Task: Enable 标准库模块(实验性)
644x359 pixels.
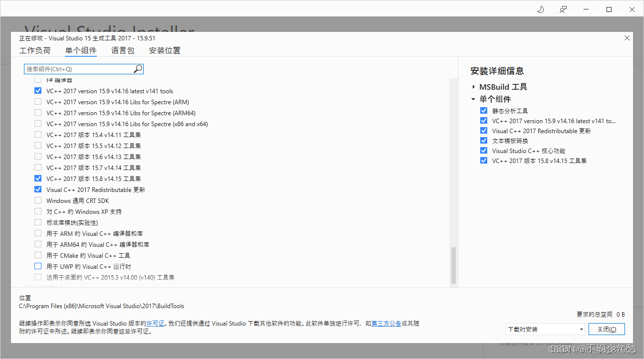Action: pyautogui.click(x=38, y=222)
